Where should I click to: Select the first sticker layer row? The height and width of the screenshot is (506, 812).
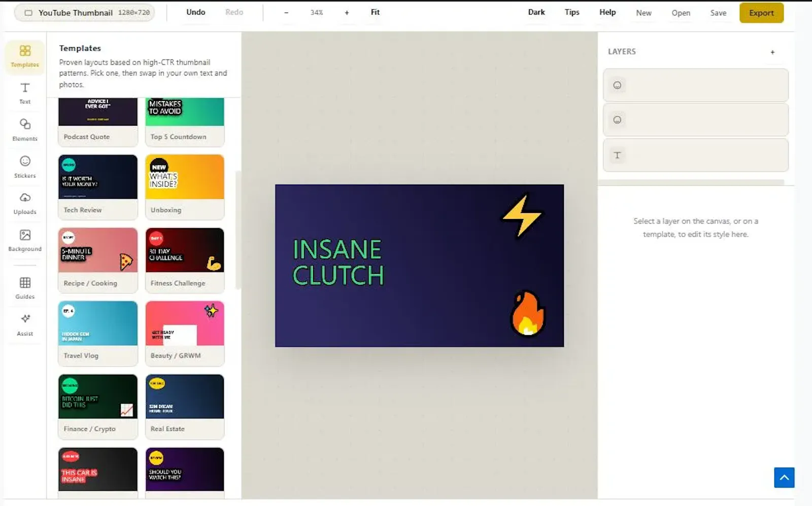[695, 85]
